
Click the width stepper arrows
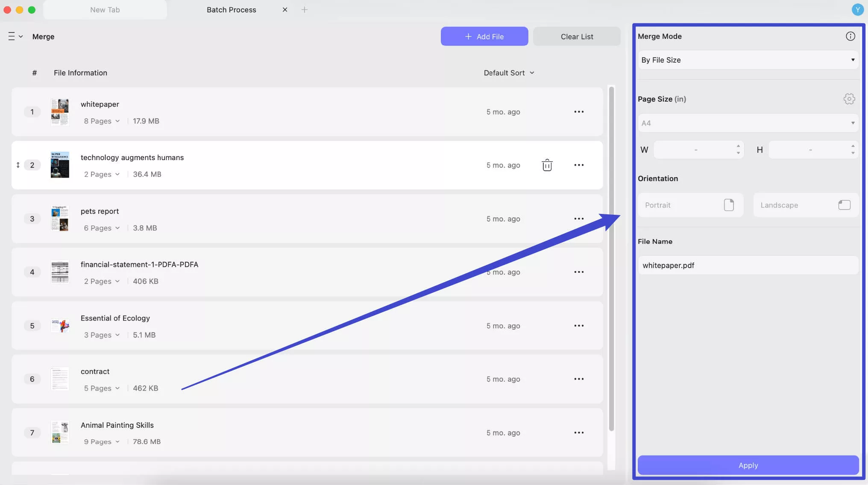(x=738, y=149)
